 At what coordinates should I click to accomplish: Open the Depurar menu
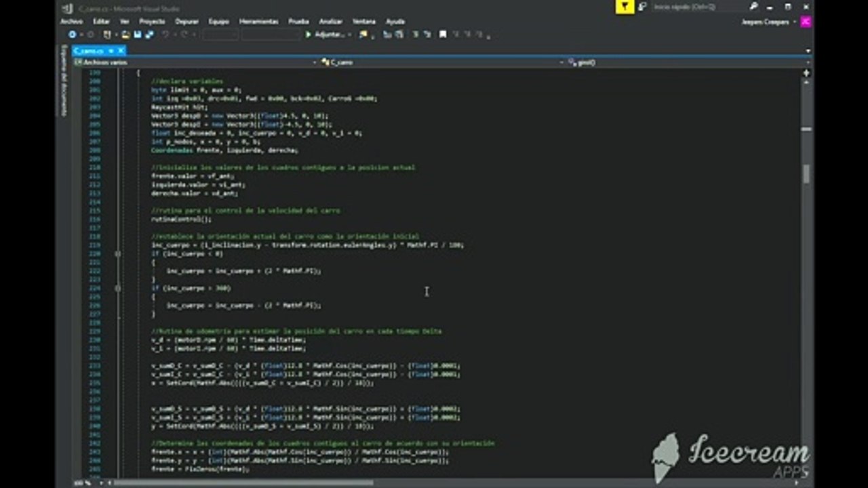point(187,22)
